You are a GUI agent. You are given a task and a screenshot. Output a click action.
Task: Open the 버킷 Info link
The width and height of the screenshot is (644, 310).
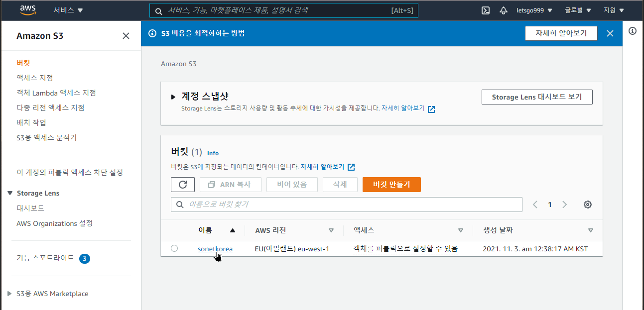(x=213, y=153)
